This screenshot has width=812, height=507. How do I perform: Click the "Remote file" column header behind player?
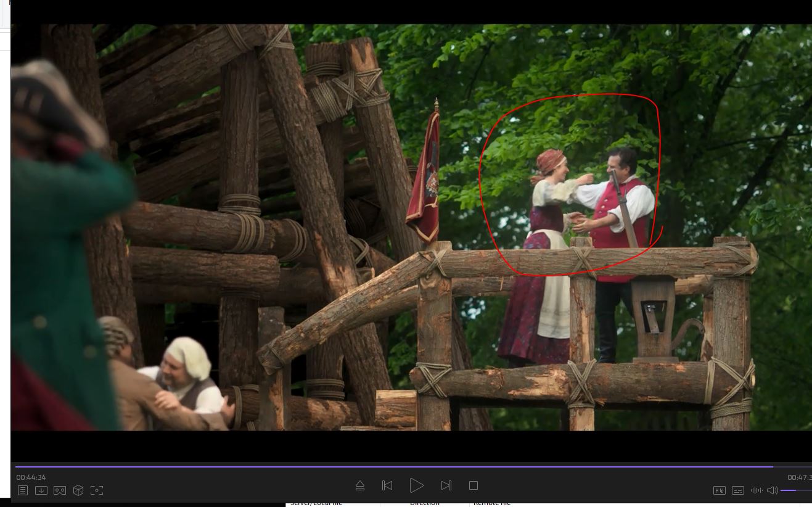tap(491, 503)
